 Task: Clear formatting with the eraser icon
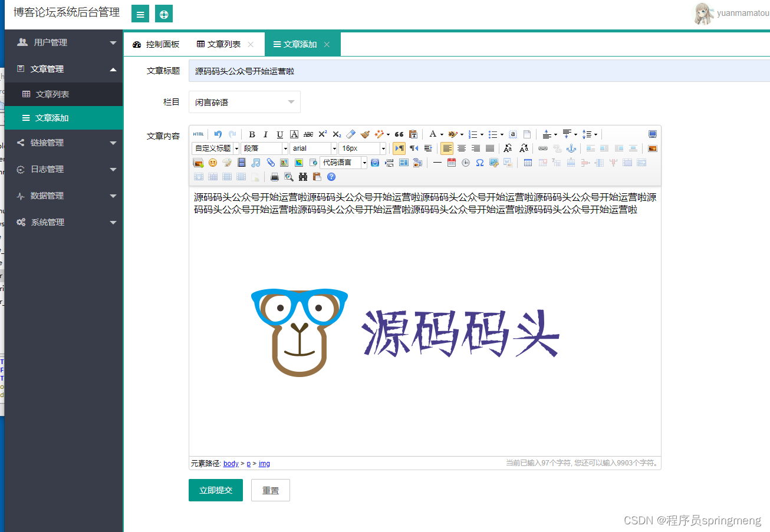[x=351, y=134]
